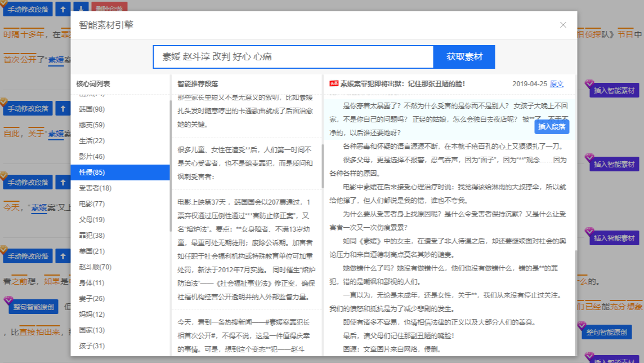Click the 核心词列表 column header
This screenshot has height=363, width=644.
93,84
